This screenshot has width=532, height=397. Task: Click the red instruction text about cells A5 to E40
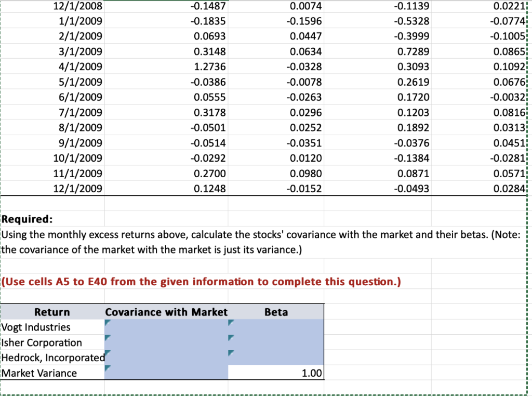click(x=200, y=281)
